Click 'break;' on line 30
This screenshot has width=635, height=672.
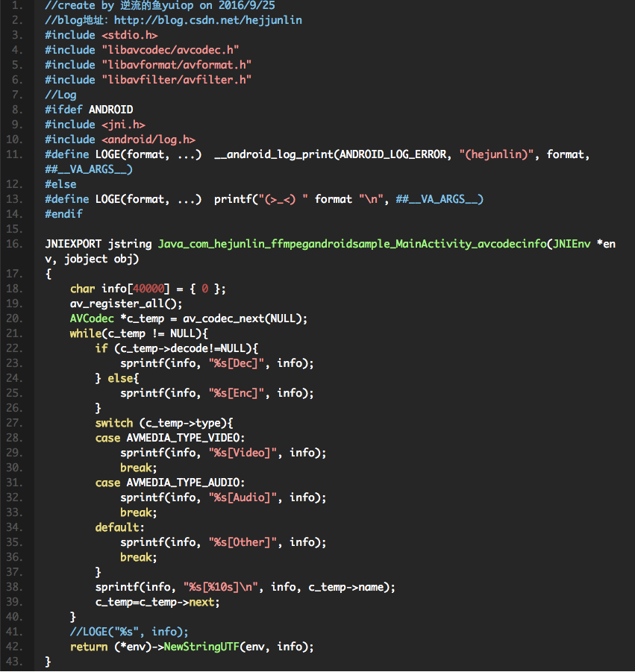(x=139, y=468)
